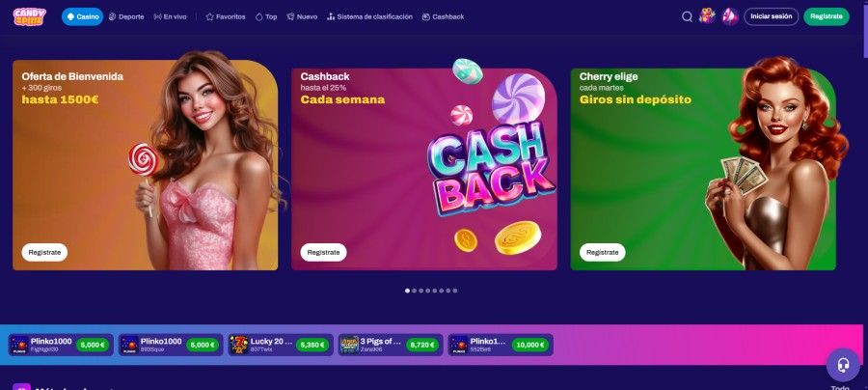The width and height of the screenshot is (868, 390).
Task: Click the Candy Spinz logo
Action: 29,16
